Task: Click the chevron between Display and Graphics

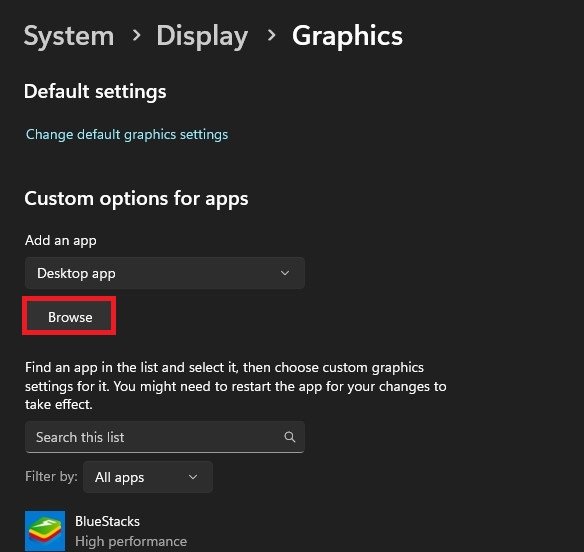Action: point(272,35)
